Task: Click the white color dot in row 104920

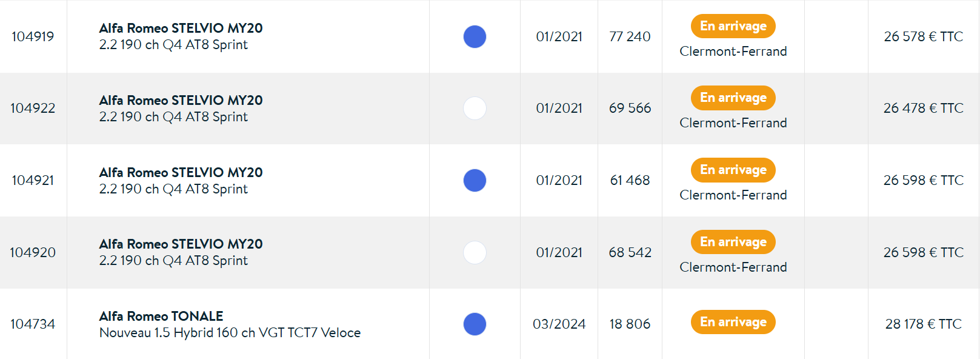Action: click(x=475, y=252)
